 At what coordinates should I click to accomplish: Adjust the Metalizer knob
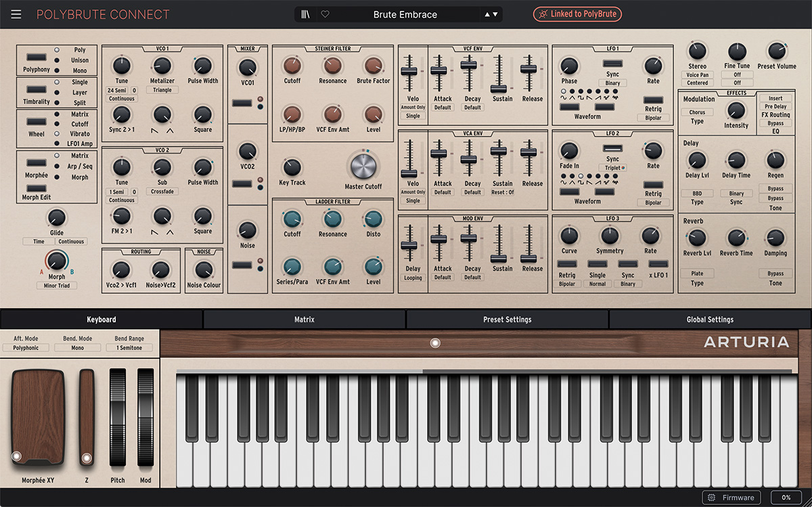pos(162,66)
